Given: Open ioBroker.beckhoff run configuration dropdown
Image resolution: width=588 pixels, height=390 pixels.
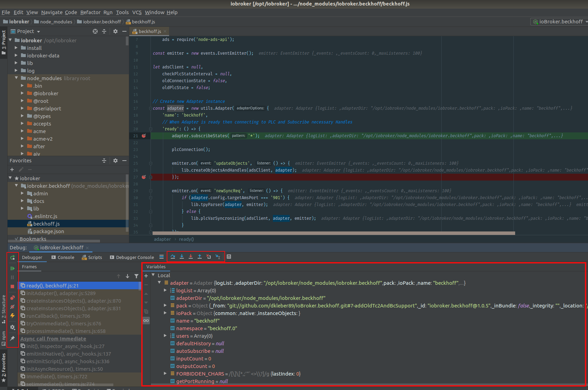Looking at the screenshot, I should coord(560,22).
